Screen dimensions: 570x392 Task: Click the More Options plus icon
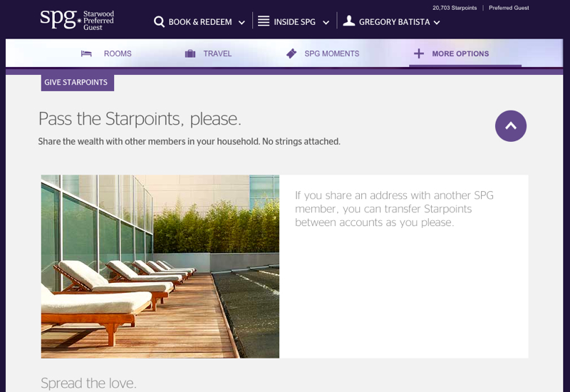[419, 53]
